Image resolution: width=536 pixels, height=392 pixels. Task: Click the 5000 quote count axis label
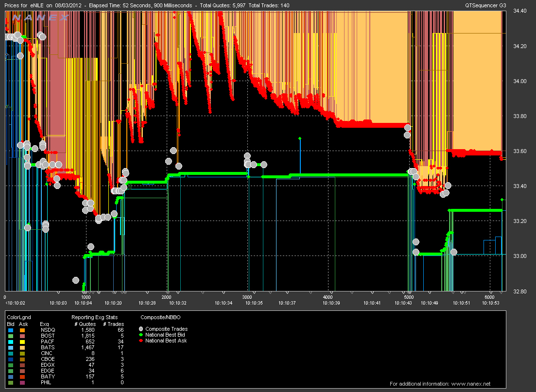(409, 297)
